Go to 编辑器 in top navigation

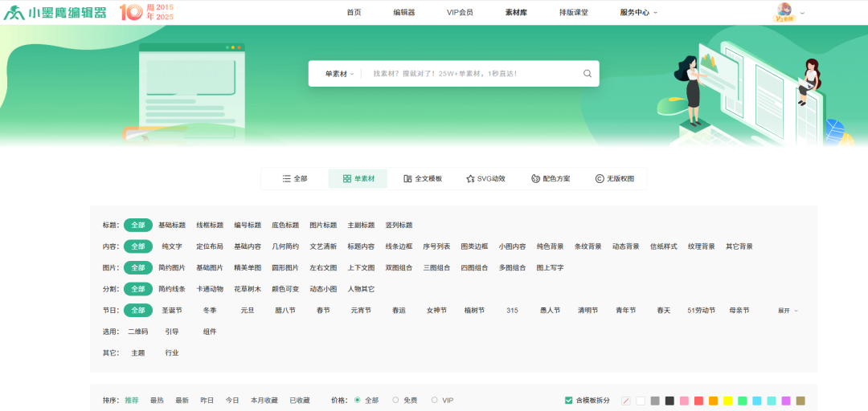[404, 13]
